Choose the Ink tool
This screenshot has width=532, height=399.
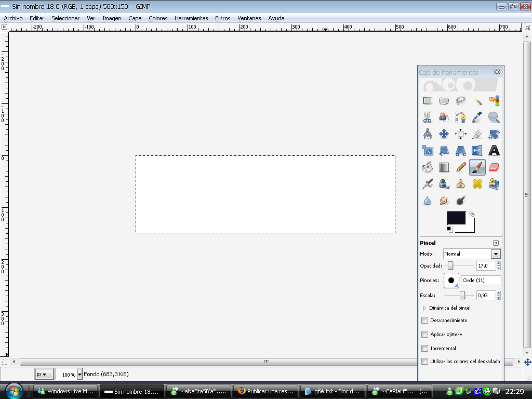(444, 184)
